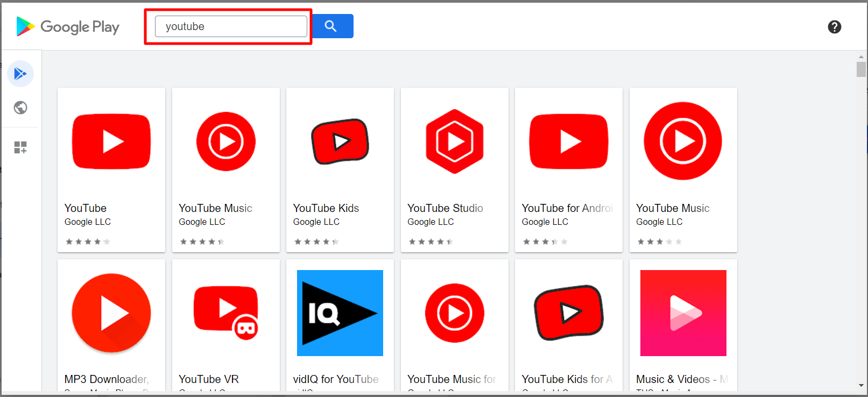Viewport: 868px width, 397px height.
Task: Click Google LLC under YouTube Studio
Action: coord(431,222)
